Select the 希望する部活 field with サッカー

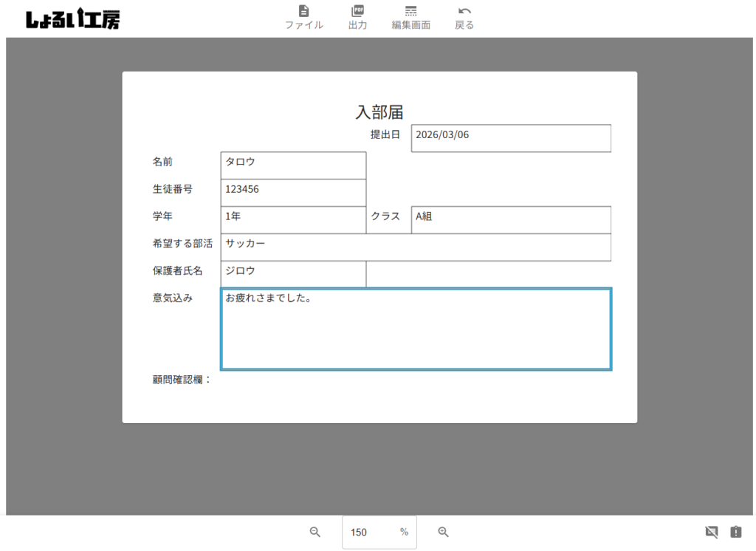[416, 247]
